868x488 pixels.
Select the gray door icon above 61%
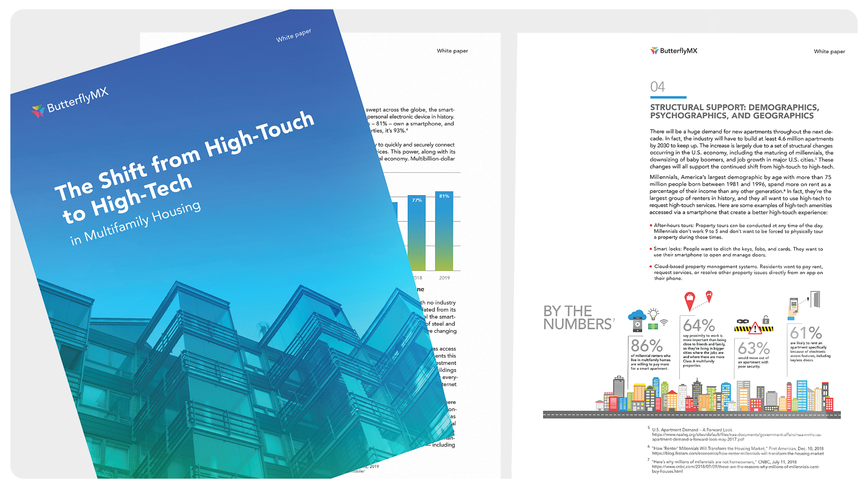coord(815,299)
